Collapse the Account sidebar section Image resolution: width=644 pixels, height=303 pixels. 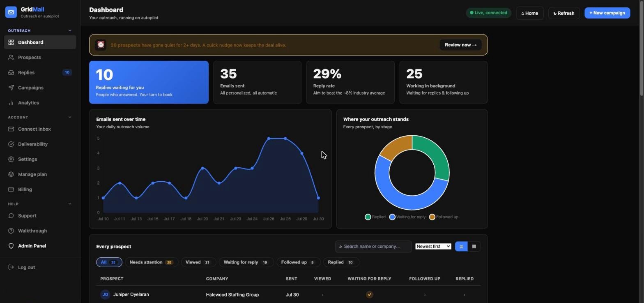(x=69, y=117)
